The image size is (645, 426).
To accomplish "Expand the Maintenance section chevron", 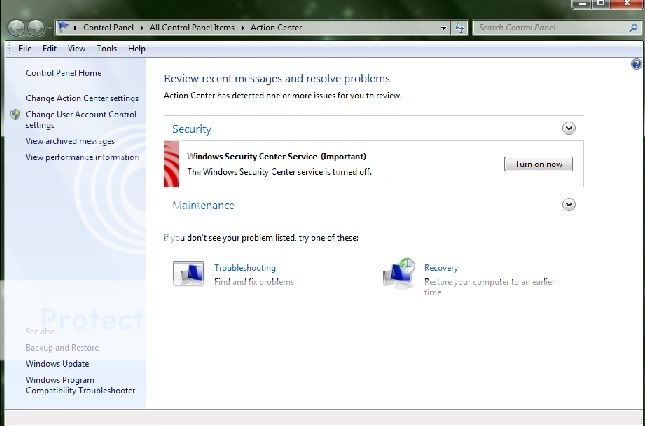I will point(569,205).
